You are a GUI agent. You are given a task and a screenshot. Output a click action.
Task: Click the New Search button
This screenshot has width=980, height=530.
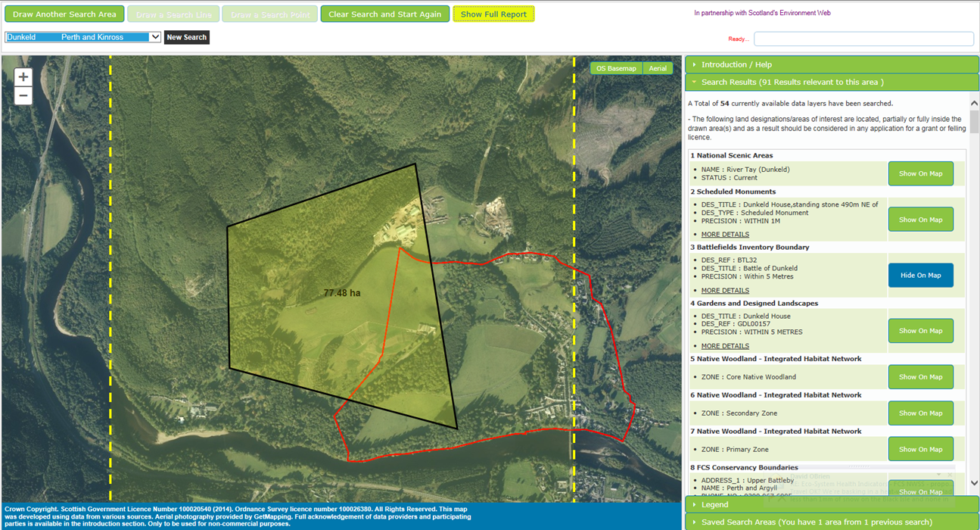pos(186,36)
